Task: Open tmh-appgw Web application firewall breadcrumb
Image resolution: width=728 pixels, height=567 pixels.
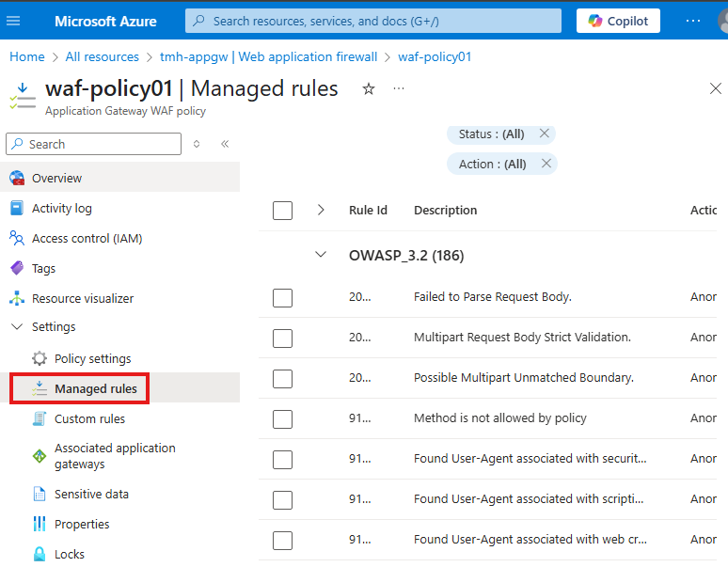Action: [x=268, y=56]
